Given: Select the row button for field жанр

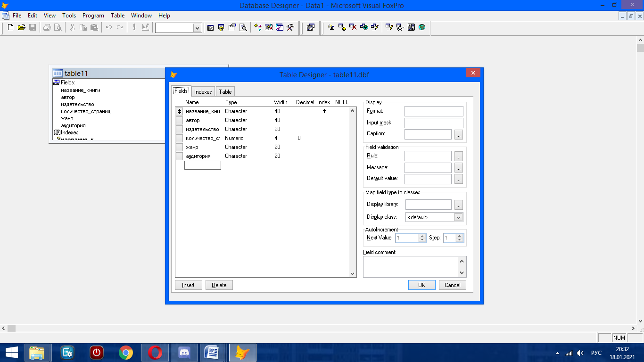Looking at the screenshot, I should coord(179,147).
